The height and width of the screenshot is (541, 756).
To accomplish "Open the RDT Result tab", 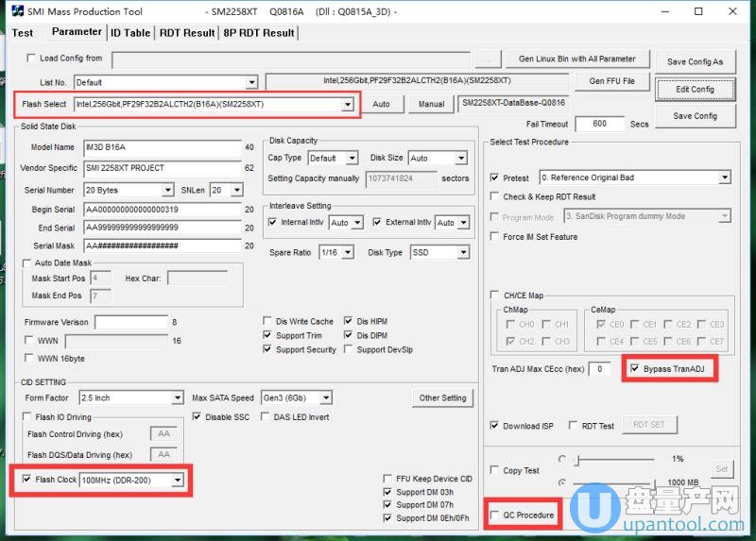I will [x=186, y=33].
